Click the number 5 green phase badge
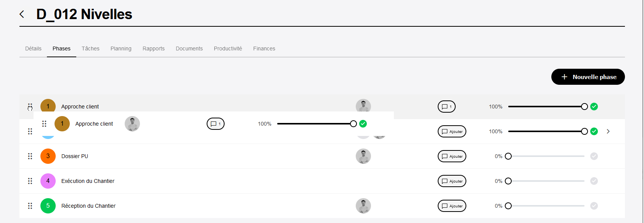Viewport: 644px width, 223px height. [48, 206]
